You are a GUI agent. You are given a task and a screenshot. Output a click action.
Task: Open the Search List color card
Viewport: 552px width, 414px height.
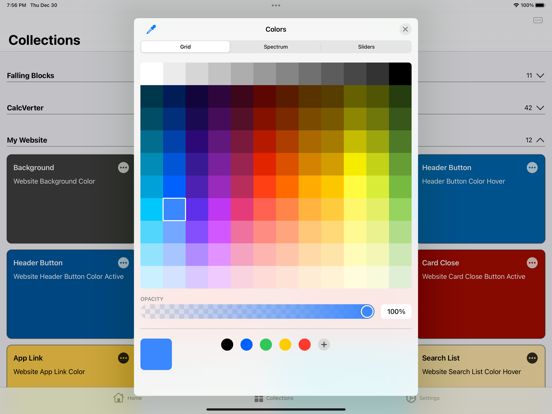(x=482, y=366)
